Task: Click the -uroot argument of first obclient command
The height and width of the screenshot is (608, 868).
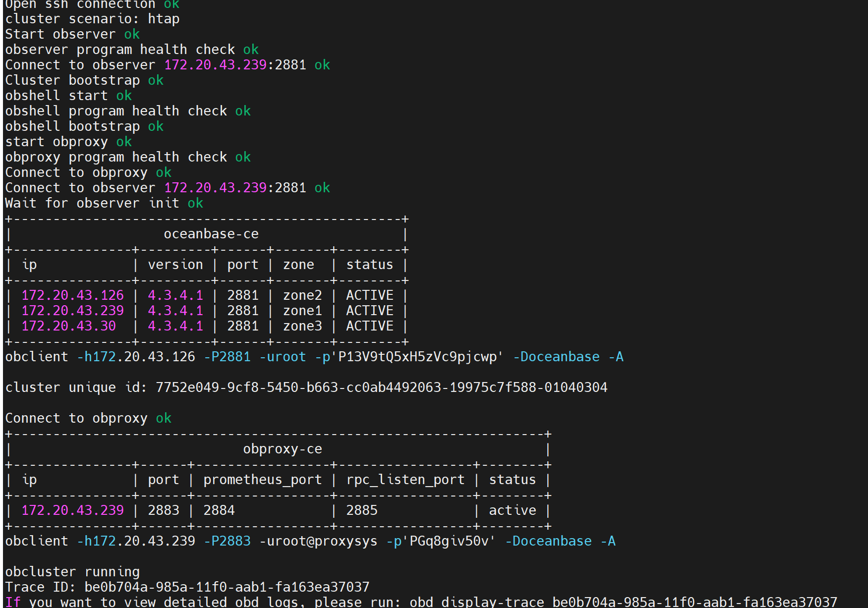Action: pos(283,357)
